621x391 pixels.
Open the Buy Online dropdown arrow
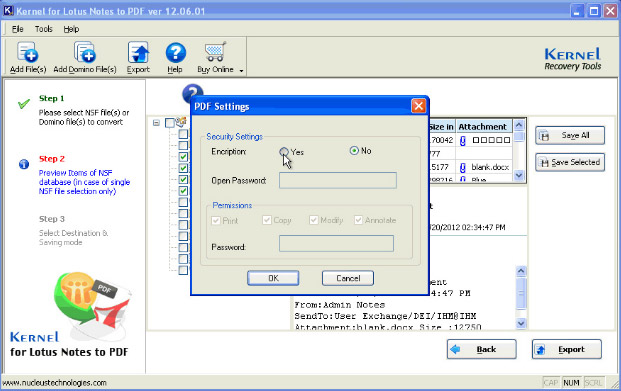click(x=241, y=71)
